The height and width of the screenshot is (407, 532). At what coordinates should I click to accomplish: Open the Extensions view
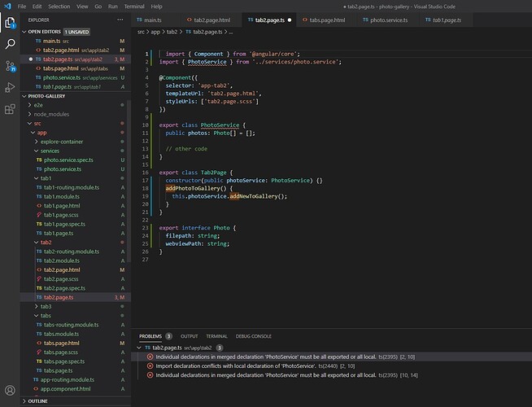coord(10,109)
